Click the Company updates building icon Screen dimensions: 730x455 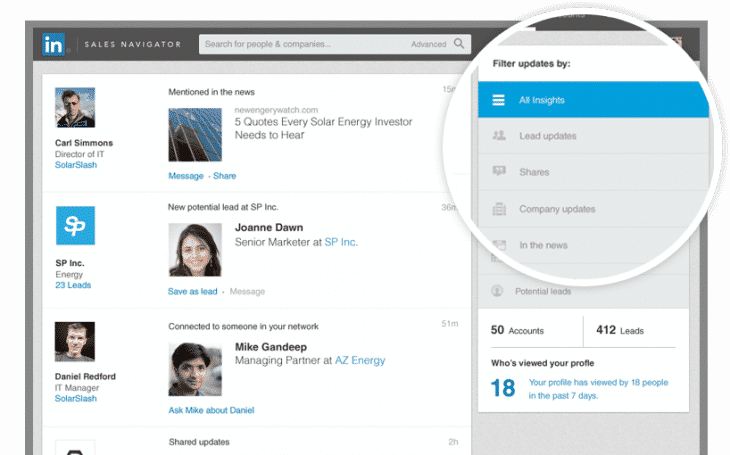tap(498, 209)
